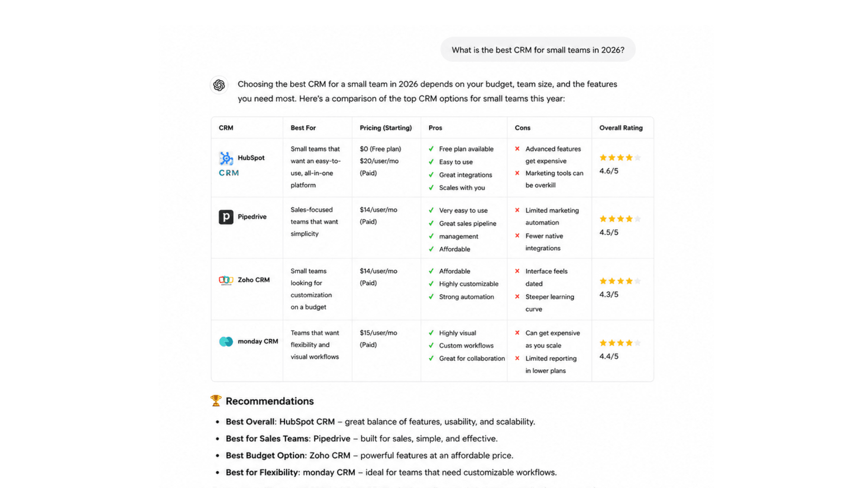Click the Best Budget Option: Zoho CRM text

(288, 455)
